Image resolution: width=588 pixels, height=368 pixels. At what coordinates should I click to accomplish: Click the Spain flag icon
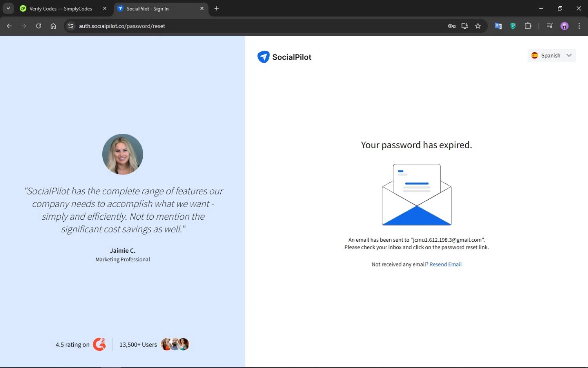pyautogui.click(x=535, y=55)
